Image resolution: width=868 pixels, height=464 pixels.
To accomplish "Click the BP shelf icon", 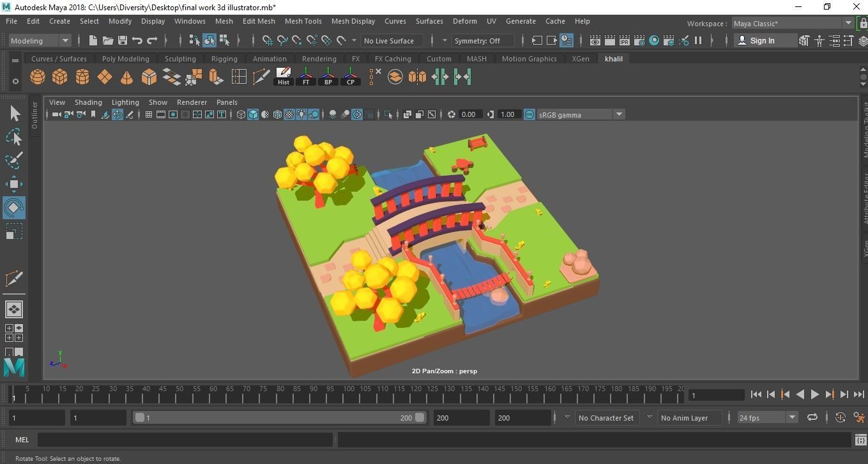I will (x=328, y=77).
